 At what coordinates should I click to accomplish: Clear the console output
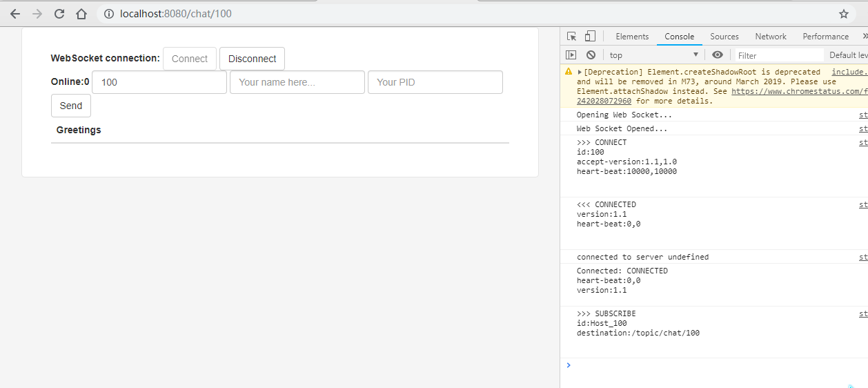tap(591, 55)
